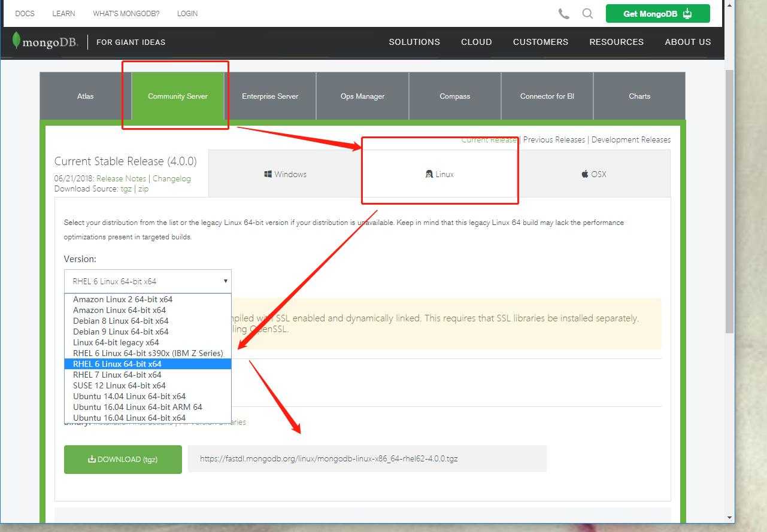This screenshot has height=532, width=767.
Task: Open the CUSTOMERS menu
Action: [541, 42]
